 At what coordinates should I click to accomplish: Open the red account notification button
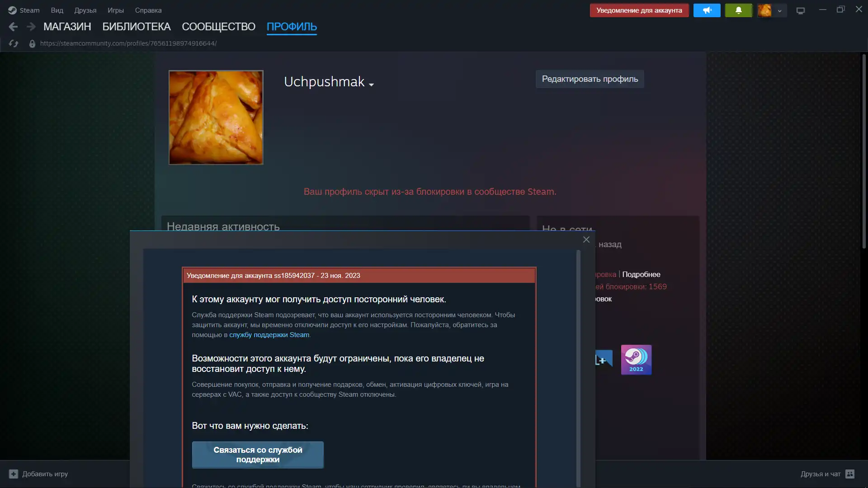pos(639,10)
